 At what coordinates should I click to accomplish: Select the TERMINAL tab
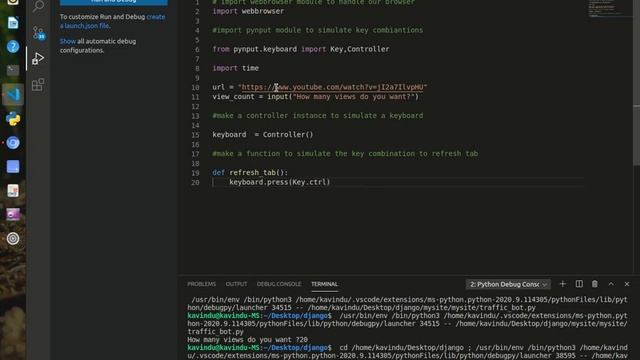(x=324, y=284)
